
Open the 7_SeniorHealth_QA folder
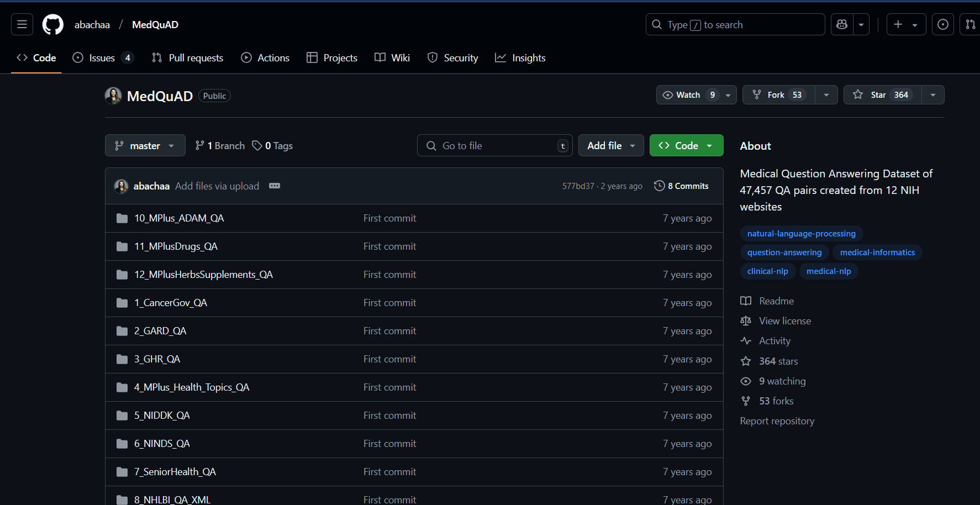pos(175,471)
